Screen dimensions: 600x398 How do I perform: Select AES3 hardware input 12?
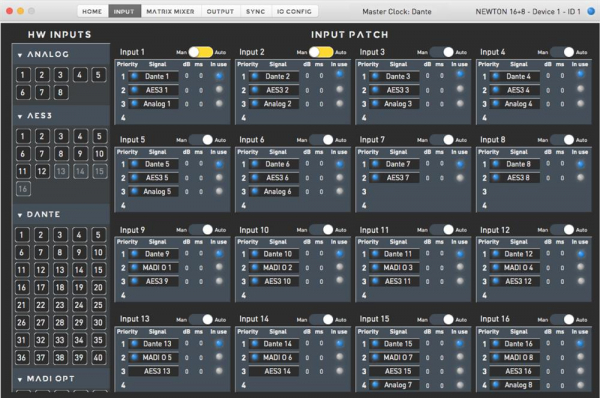tap(42, 171)
